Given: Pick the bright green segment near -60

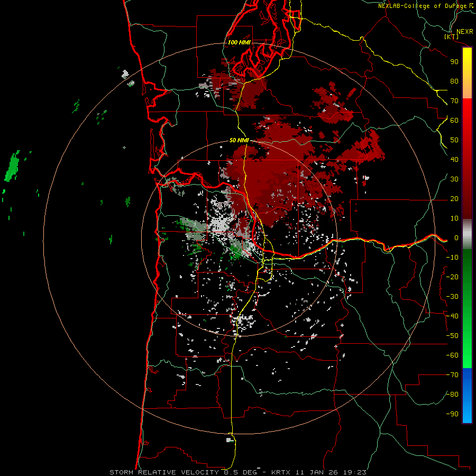Looking at the screenshot, I should click(x=467, y=358).
